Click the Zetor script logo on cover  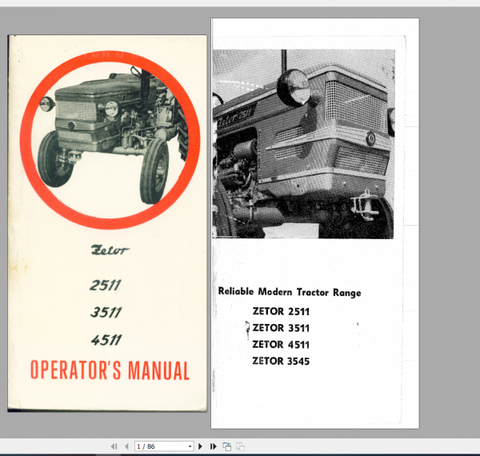coord(110,250)
